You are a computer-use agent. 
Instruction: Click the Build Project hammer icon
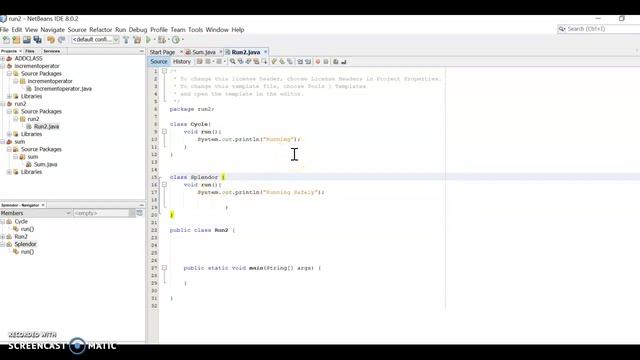126,40
